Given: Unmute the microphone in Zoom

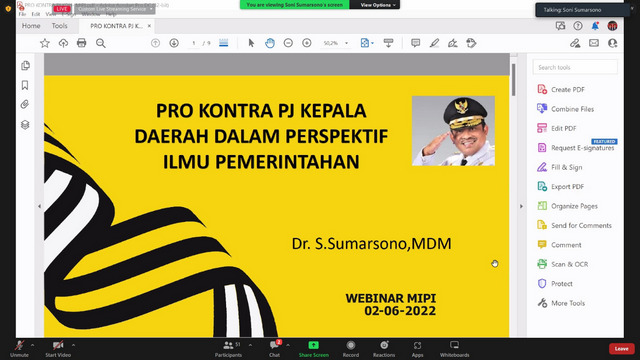Looking at the screenshot, I should [x=19, y=349].
